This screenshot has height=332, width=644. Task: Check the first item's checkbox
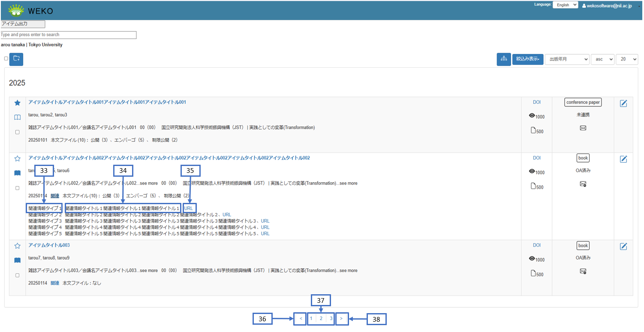(x=18, y=132)
